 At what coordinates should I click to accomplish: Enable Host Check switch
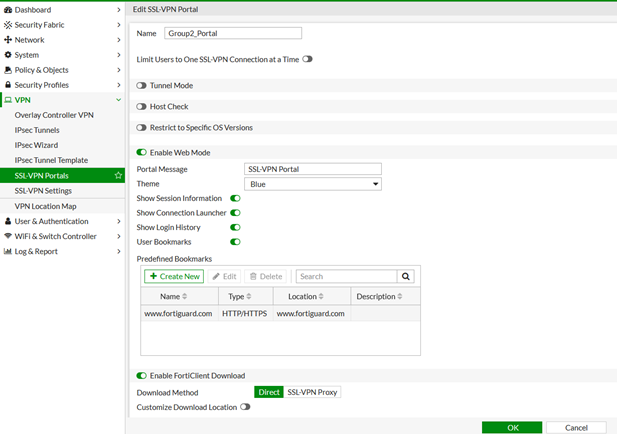coord(141,107)
